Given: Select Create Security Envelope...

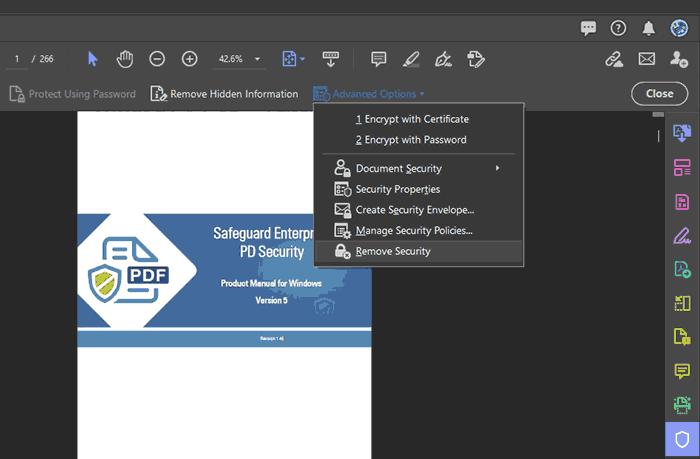Looking at the screenshot, I should [x=419, y=210].
